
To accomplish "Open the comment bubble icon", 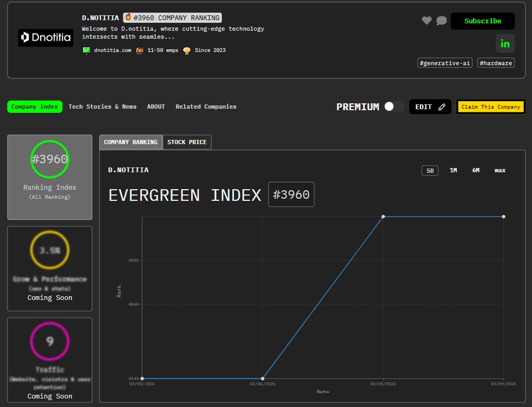I will tap(441, 21).
